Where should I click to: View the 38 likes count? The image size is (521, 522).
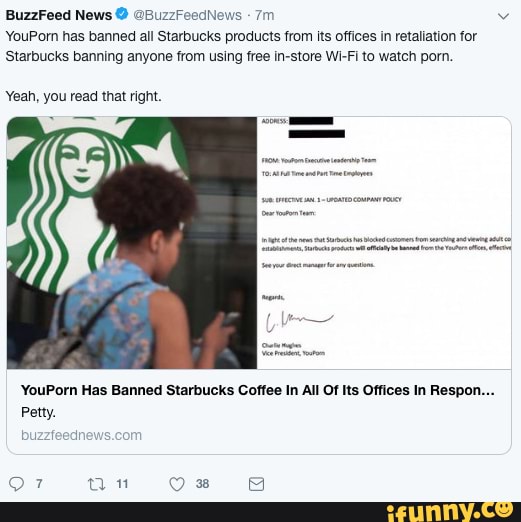click(202, 484)
